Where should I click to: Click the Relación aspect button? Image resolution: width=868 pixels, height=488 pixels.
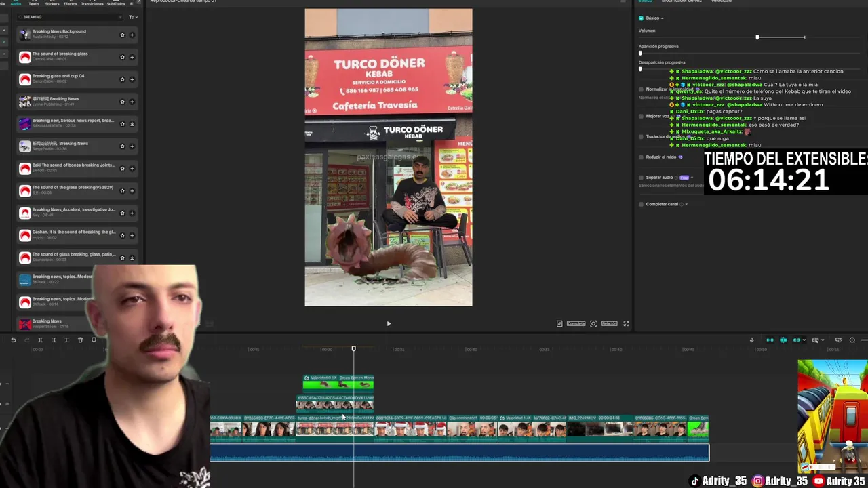[x=610, y=323]
